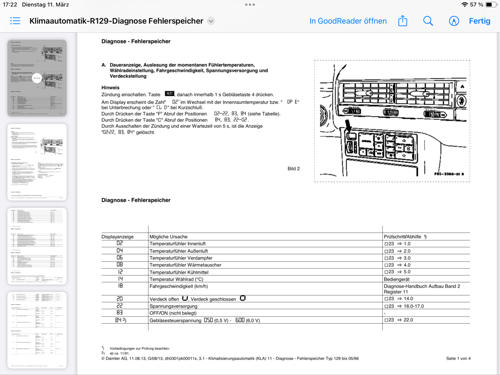
Task: Tap the table row Temperaturfühler Verdampfer
Action: 286,258
